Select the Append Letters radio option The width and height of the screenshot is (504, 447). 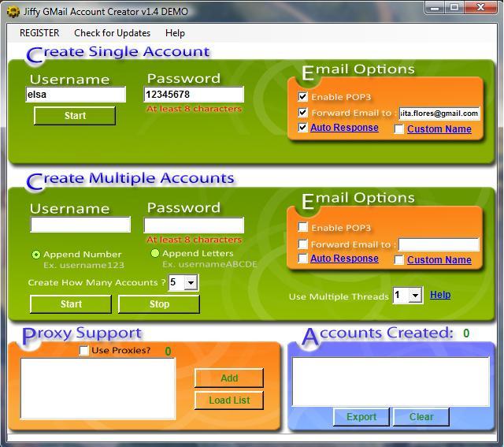pos(155,253)
